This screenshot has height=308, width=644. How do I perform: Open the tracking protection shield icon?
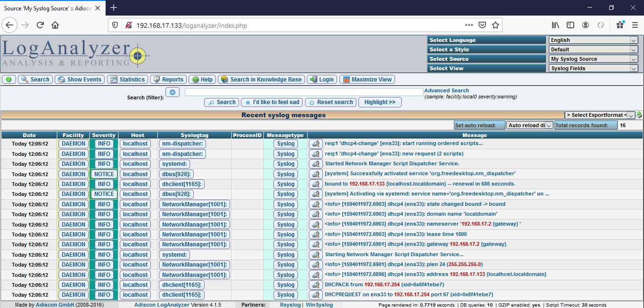[115, 25]
